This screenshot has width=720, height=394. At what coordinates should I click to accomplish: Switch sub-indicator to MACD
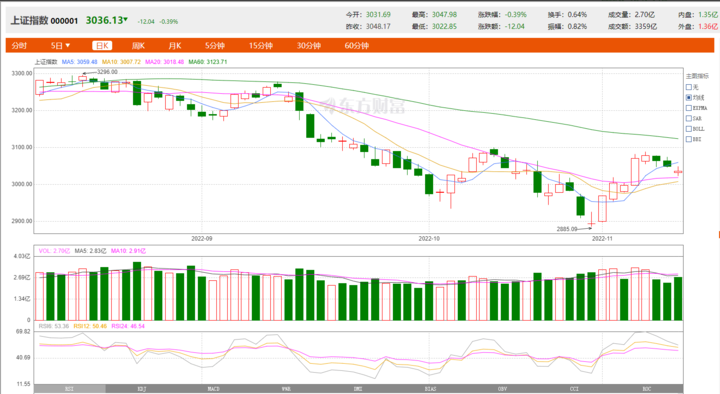click(x=214, y=389)
